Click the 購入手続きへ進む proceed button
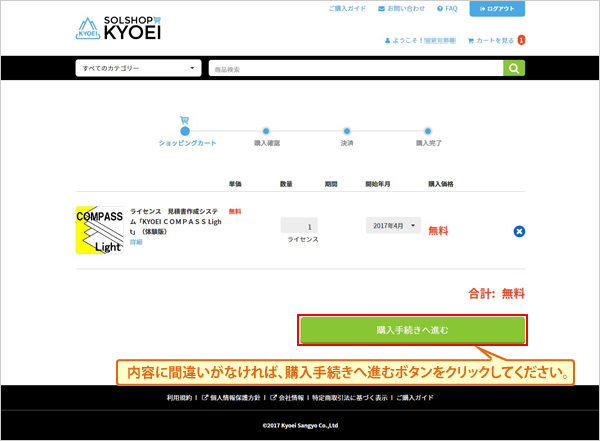Image resolution: width=600 pixels, height=441 pixels. click(x=412, y=330)
